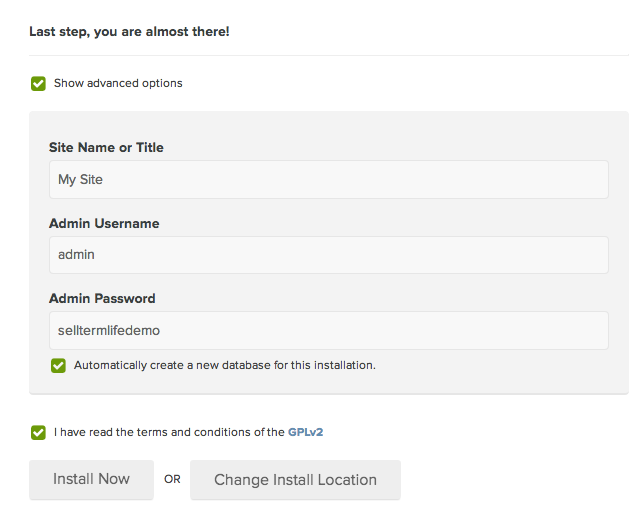Click the 'Site Name or Title' label
This screenshot has height=515, width=643.
click(106, 148)
